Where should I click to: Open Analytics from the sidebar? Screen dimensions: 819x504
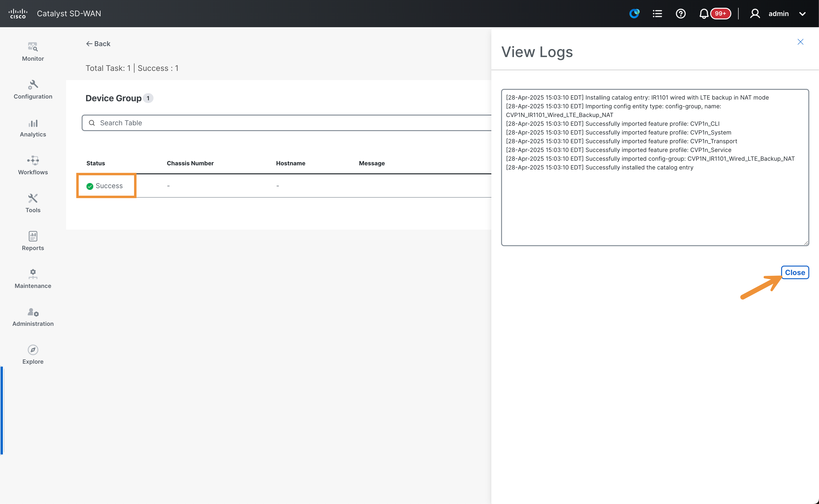33,128
